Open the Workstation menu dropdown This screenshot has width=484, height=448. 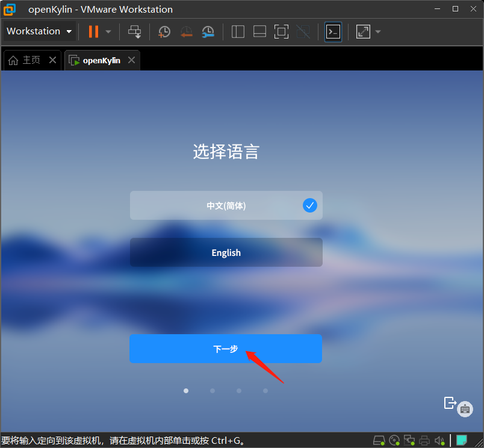pos(39,31)
